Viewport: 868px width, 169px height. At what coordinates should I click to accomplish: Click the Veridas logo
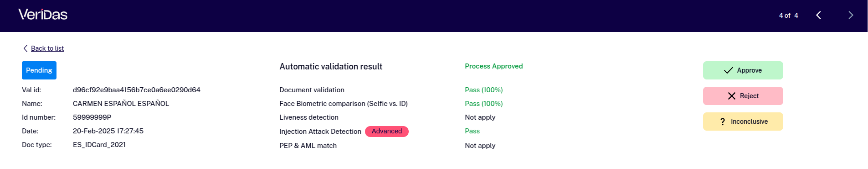pyautogui.click(x=43, y=15)
